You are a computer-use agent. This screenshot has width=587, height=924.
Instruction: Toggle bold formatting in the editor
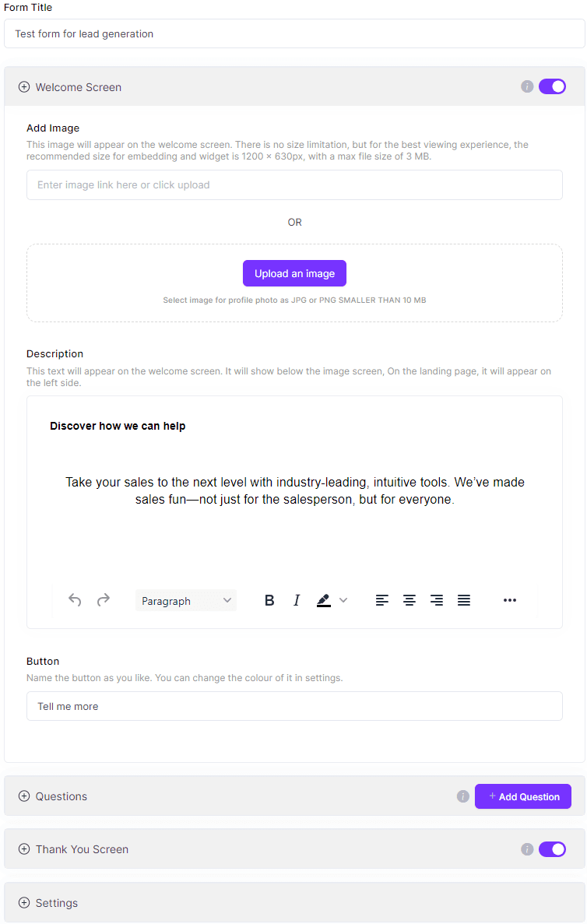(269, 600)
